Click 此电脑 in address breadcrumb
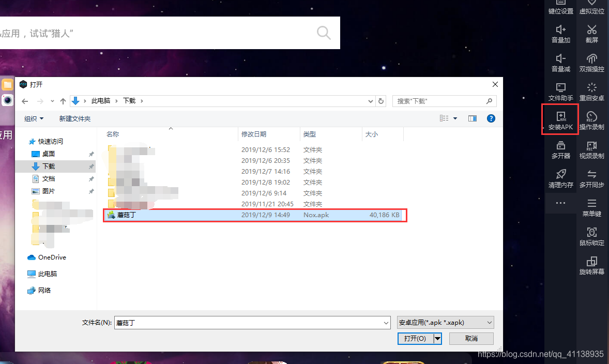The image size is (609, 364). pos(101,101)
